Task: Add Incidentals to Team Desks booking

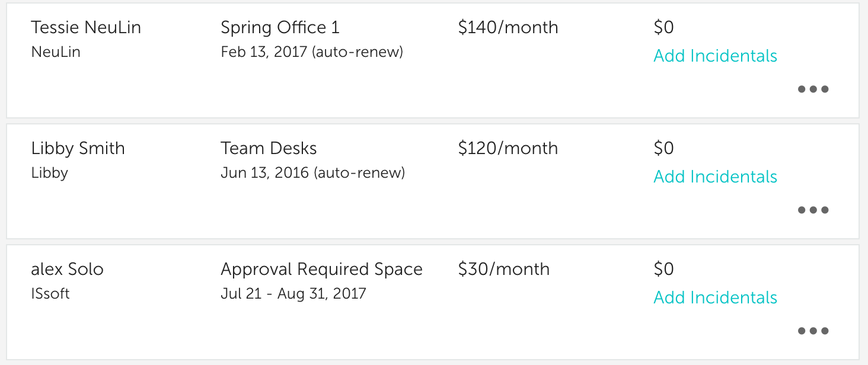Action: 715,177
